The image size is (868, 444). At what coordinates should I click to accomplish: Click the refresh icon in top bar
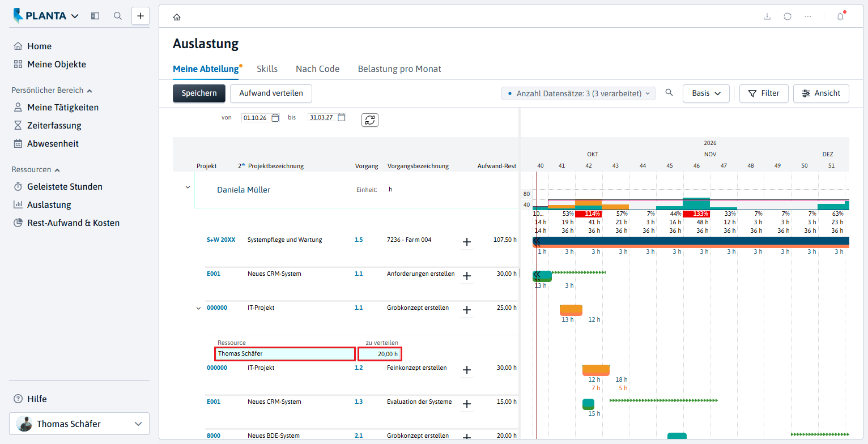788,16
